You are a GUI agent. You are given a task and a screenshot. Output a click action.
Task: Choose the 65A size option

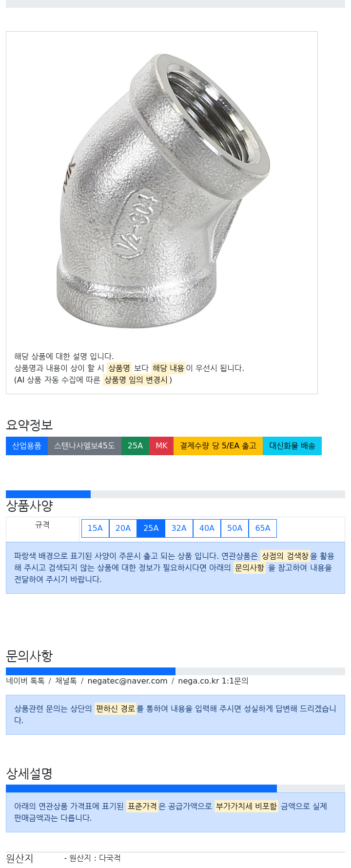point(263,528)
